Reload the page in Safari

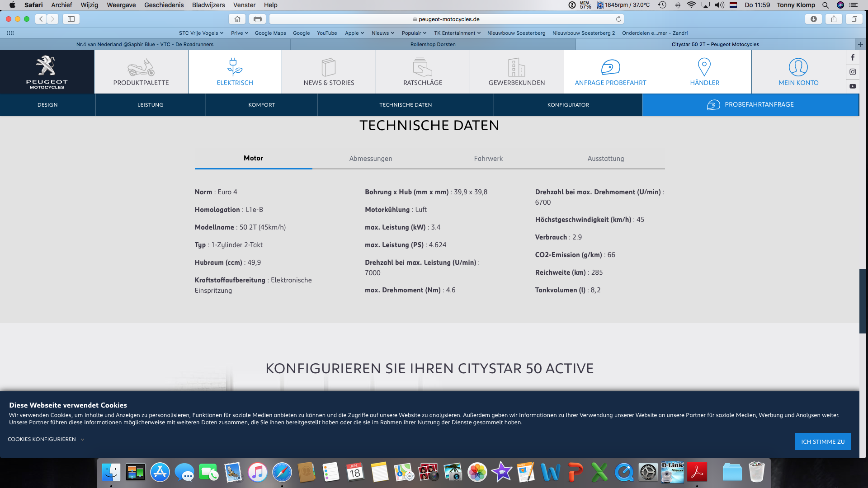coord(618,19)
